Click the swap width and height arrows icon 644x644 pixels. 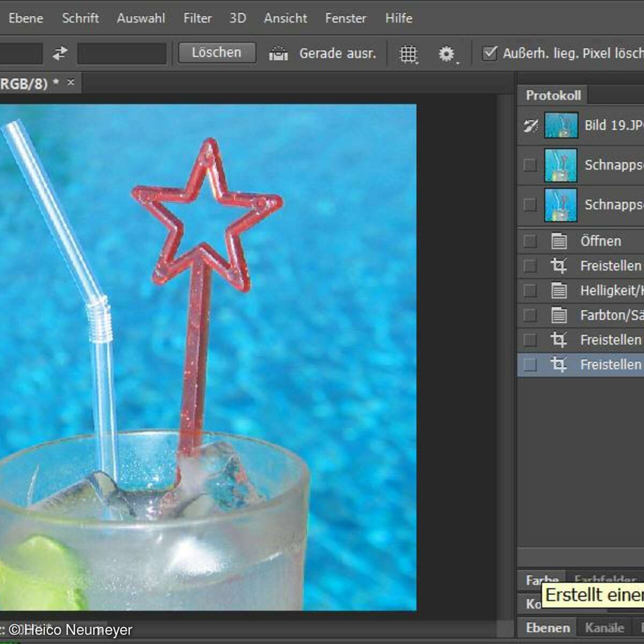60,53
